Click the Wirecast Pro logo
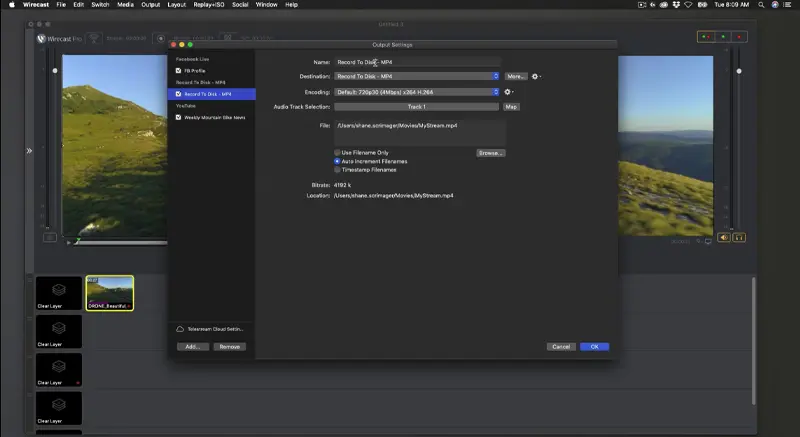800x437 pixels. [59, 39]
